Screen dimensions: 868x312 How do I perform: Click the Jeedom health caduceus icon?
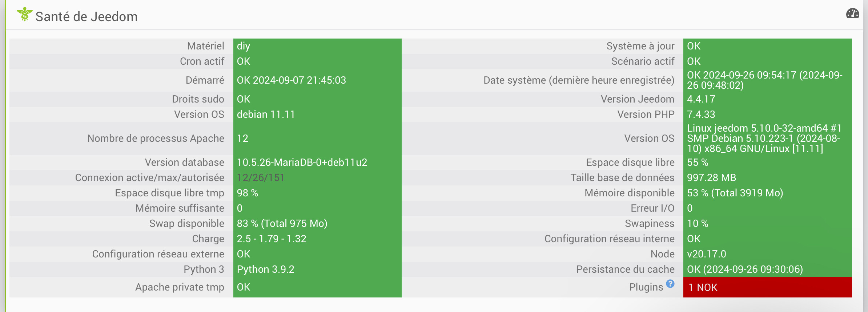(24, 15)
